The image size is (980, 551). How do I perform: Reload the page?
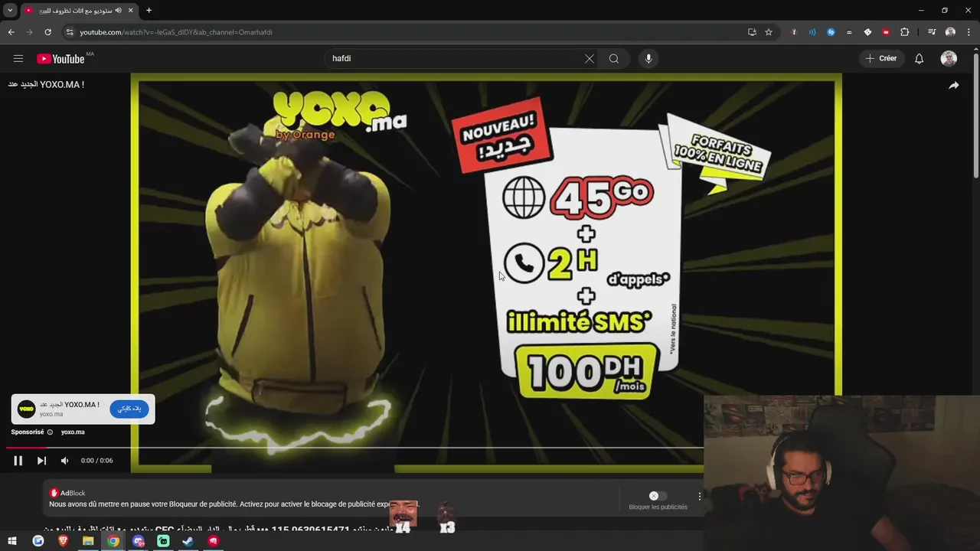(x=47, y=32)
